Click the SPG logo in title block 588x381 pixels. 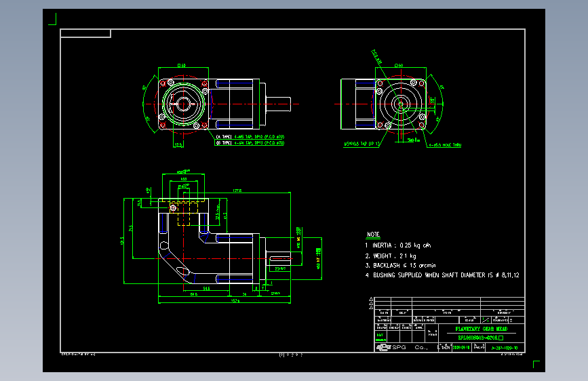(383, 347)
